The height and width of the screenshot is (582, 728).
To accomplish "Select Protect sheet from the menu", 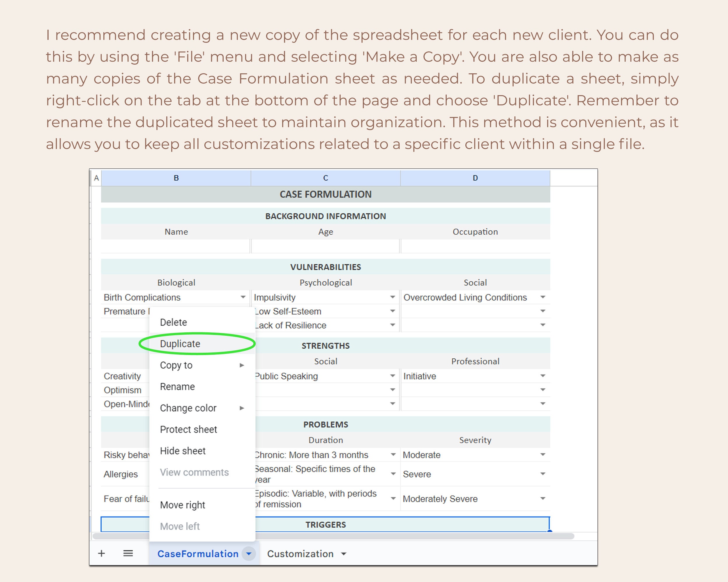I will coord(188,429).
